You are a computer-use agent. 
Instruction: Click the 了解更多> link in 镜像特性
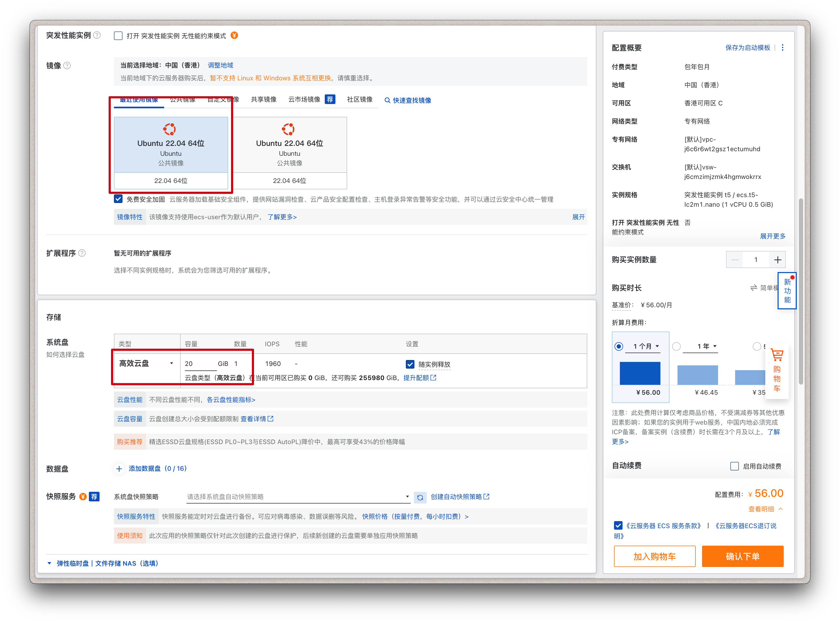282,217
